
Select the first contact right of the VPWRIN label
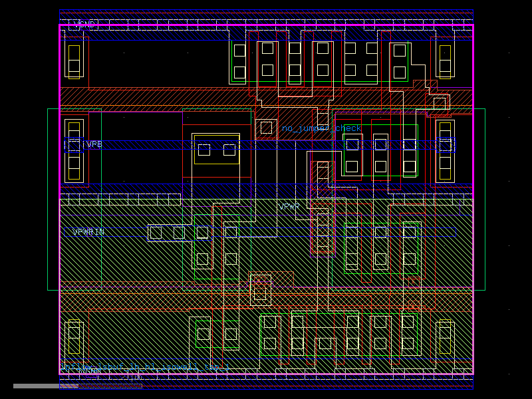pos(156,233)
